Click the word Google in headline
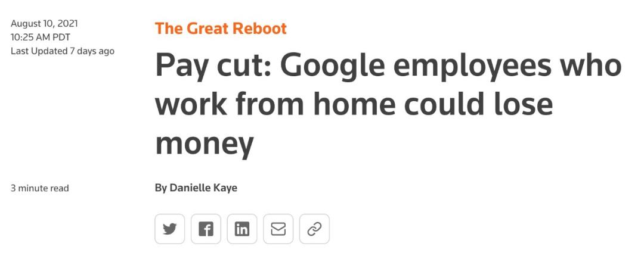644x256 pixels. coord(332,68)
